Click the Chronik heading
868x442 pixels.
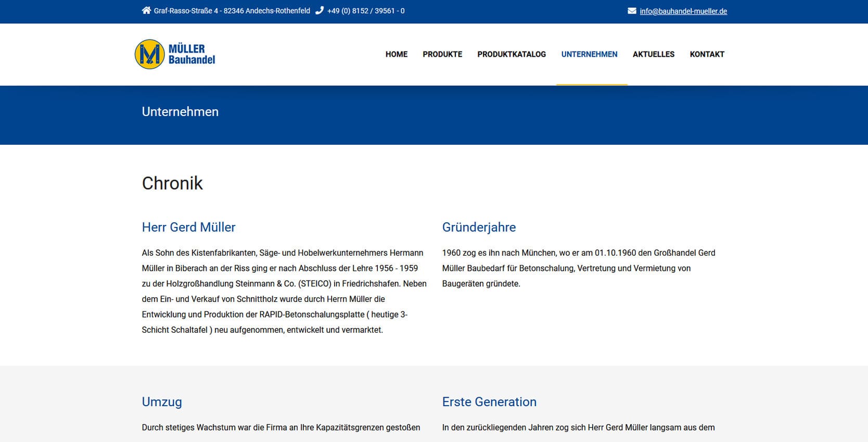[x=172, y=183]
